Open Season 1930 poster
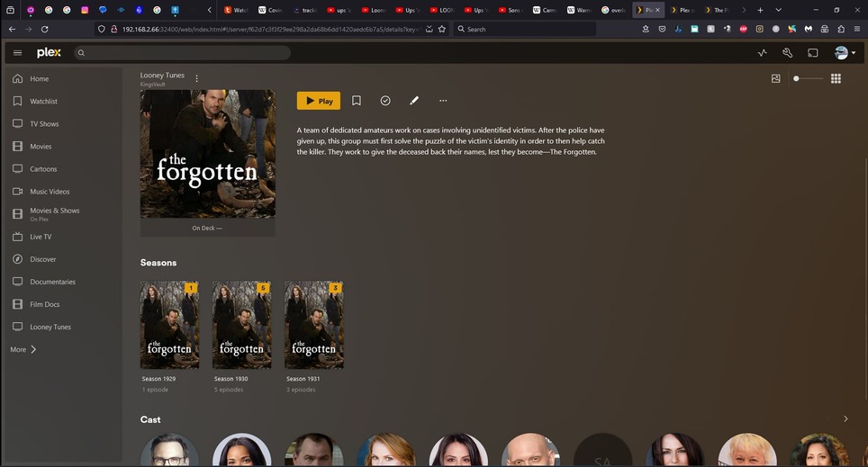This screenshot has width=868, height=467. point(242,325)
